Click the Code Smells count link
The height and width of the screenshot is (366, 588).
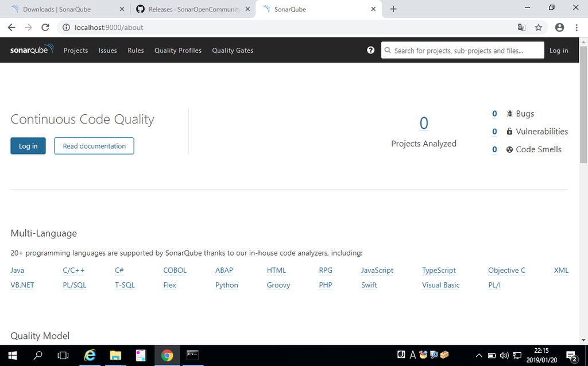point(494,149)
